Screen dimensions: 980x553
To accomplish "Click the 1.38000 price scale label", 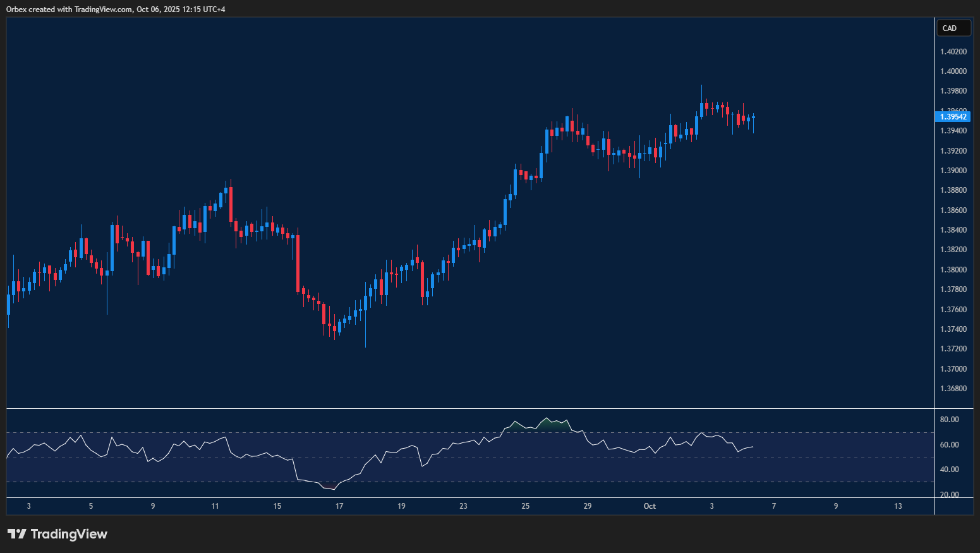I will pyautogui.click(x=953, y=270).
